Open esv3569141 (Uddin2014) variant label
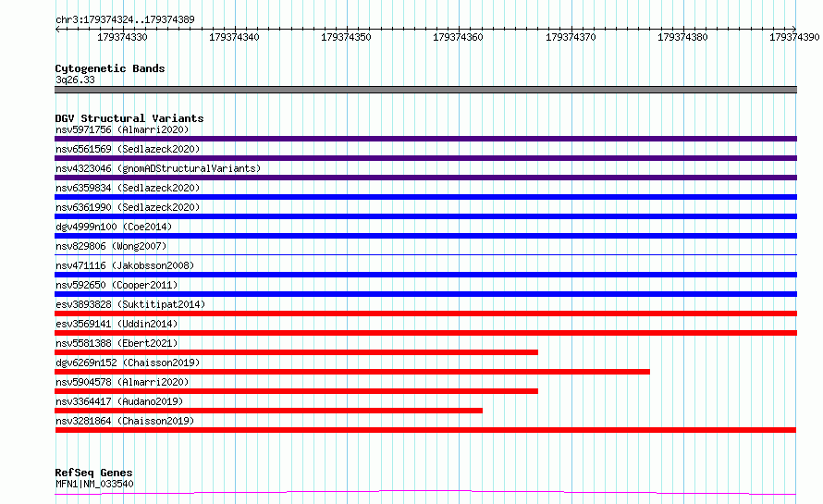823x504 pixels. 117,324
